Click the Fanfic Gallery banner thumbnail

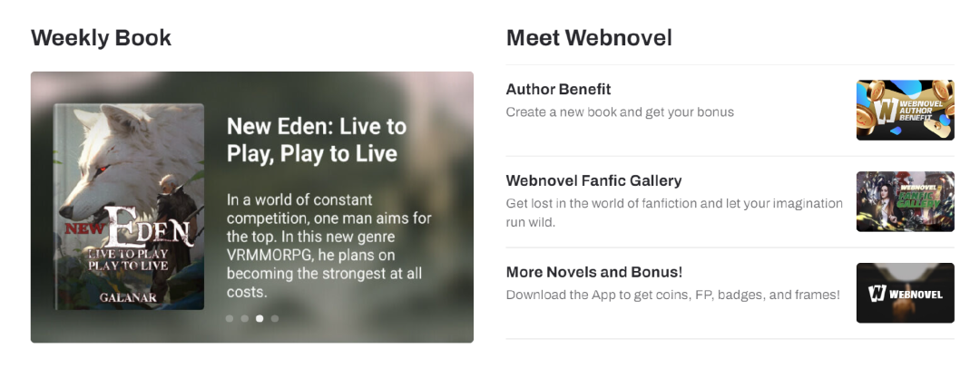[905, 201]
